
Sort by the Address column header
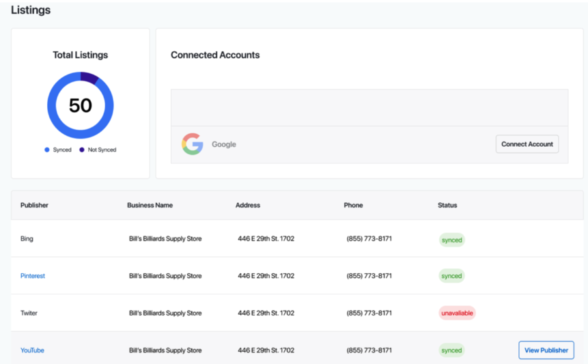click(x=248, y=205)
